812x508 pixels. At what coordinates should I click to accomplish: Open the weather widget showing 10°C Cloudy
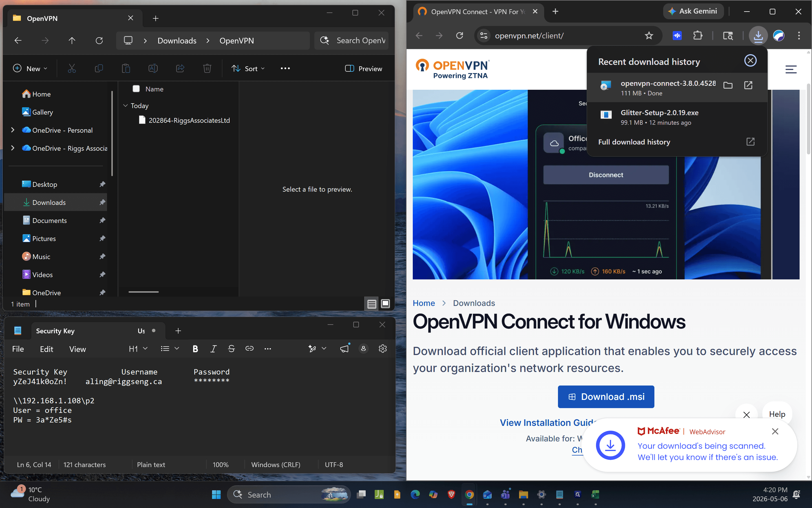pyautogui.click(x=30, y=494)
